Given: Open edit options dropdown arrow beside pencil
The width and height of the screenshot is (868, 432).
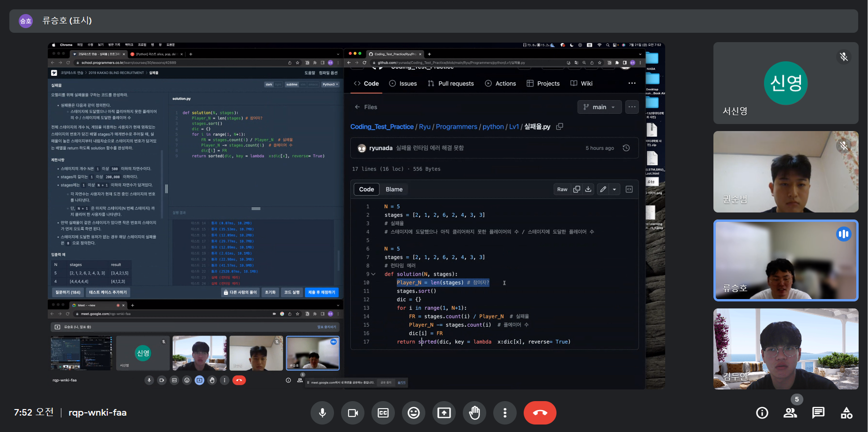Looking at the screenshot, I should coord(615,189).
